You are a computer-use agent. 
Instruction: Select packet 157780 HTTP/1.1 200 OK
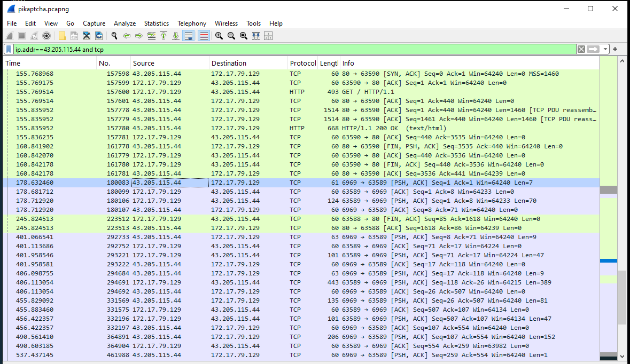click(x=301, y=129)
